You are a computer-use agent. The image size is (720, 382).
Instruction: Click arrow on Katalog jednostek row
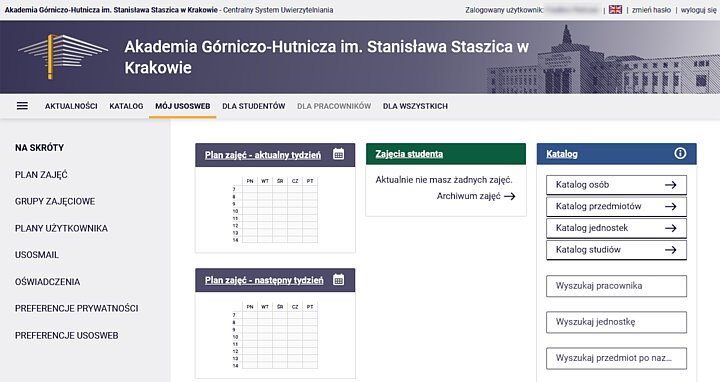click(x=670, y=228)
